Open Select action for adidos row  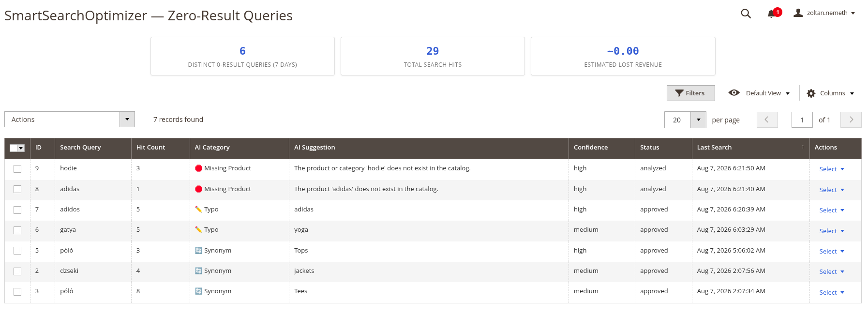[832, 210]
